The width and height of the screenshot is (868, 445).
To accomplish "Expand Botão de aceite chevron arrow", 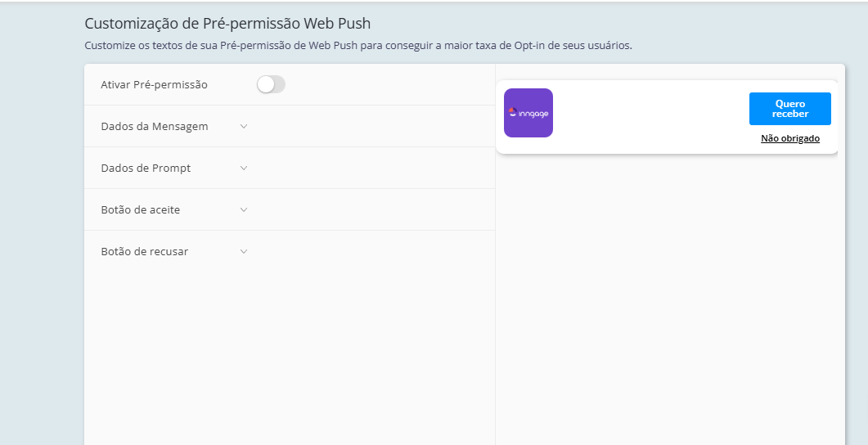I will (244, 209).
